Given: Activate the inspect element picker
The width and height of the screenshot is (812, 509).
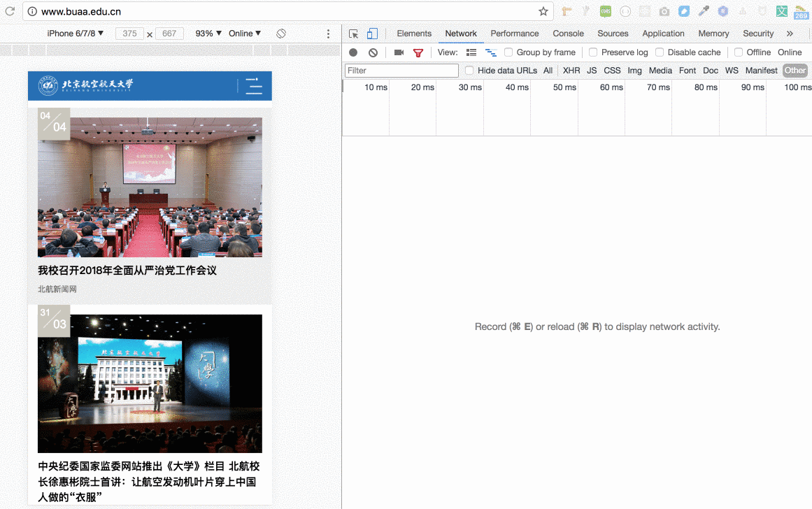Looking at the screenshot, I should [x=354, y=34].
